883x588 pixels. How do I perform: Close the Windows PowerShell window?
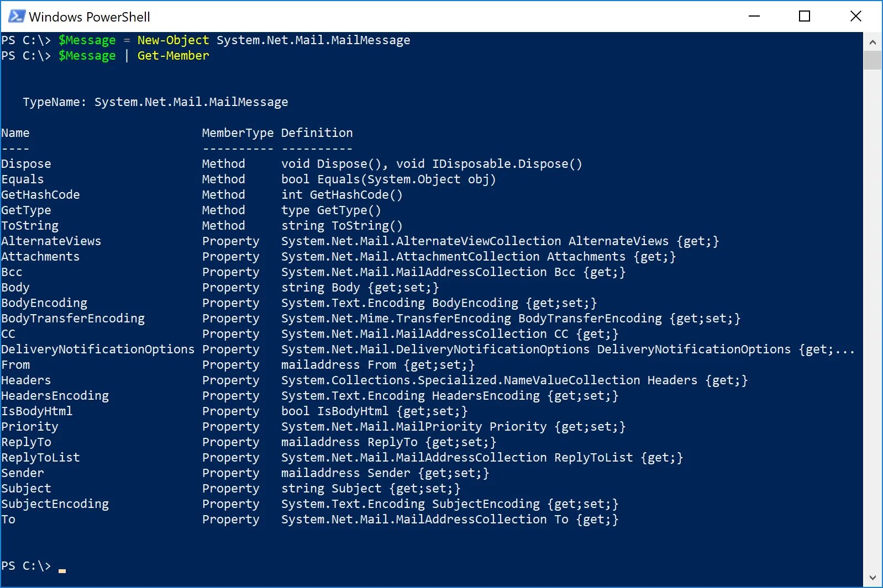point(855,17)
